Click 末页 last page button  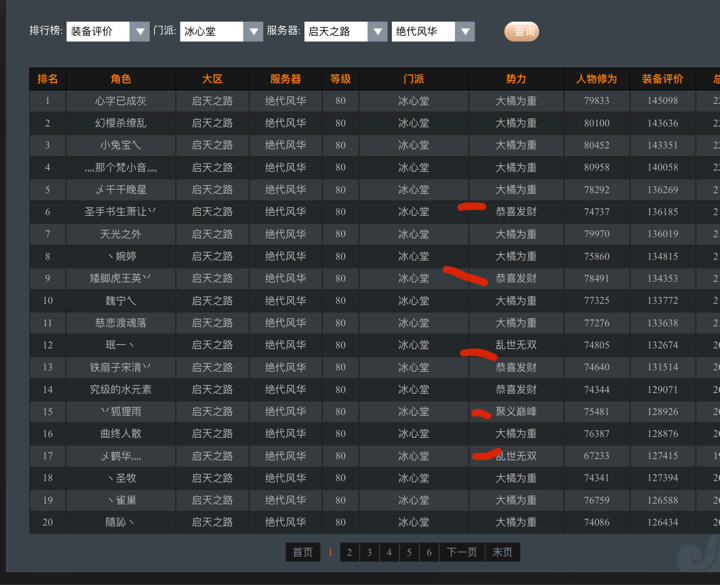(x=502, y=552)
